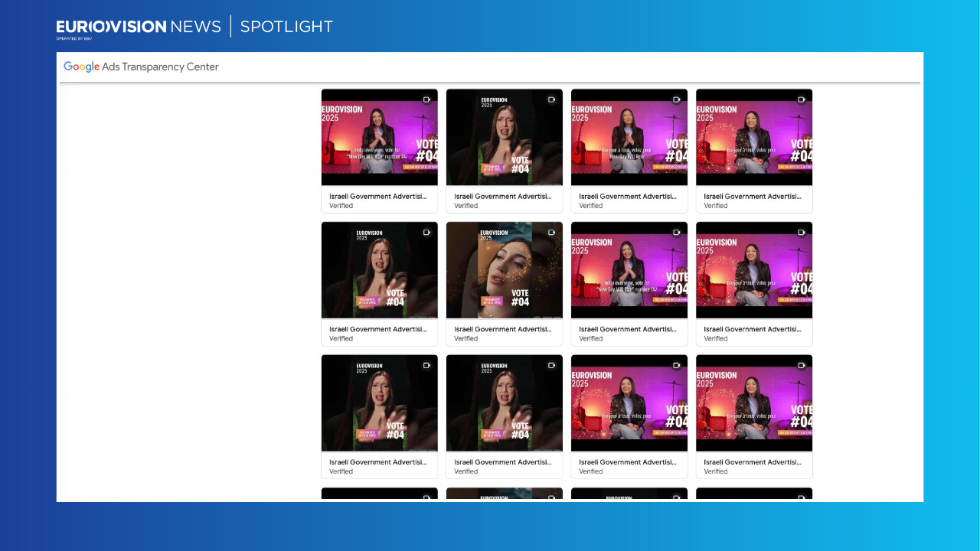Open the third row, third ad thumbnail
The image size is (980, 551).
tap(629, 403)
